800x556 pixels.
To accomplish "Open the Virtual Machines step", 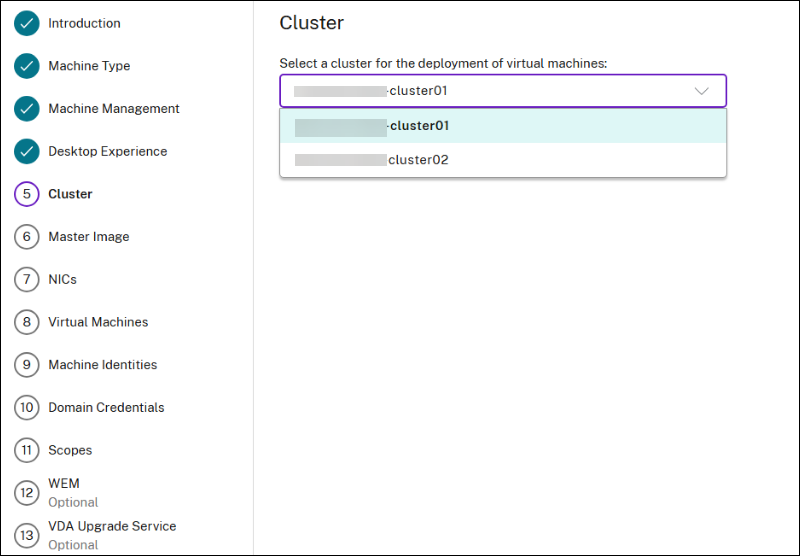I will click(98, 322).
